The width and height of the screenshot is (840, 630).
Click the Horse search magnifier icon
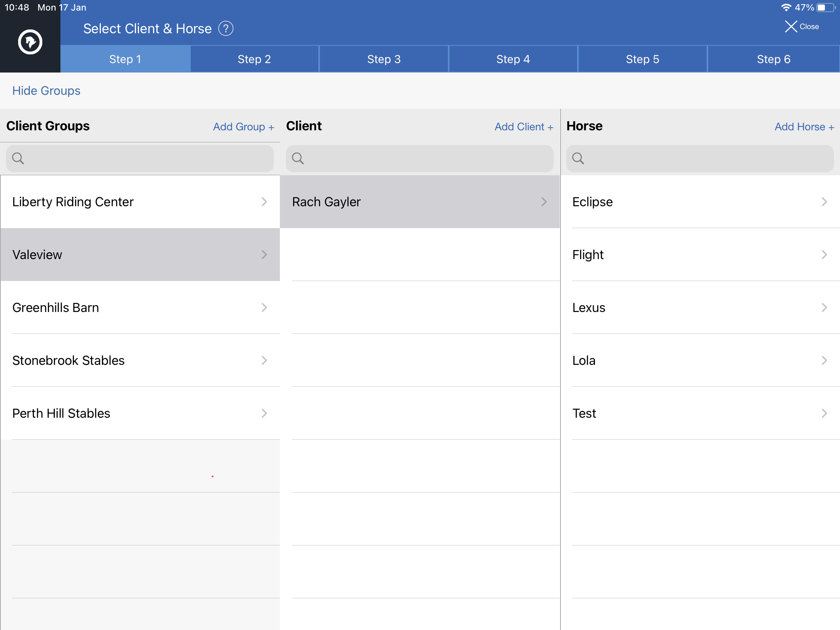(578, 158)
